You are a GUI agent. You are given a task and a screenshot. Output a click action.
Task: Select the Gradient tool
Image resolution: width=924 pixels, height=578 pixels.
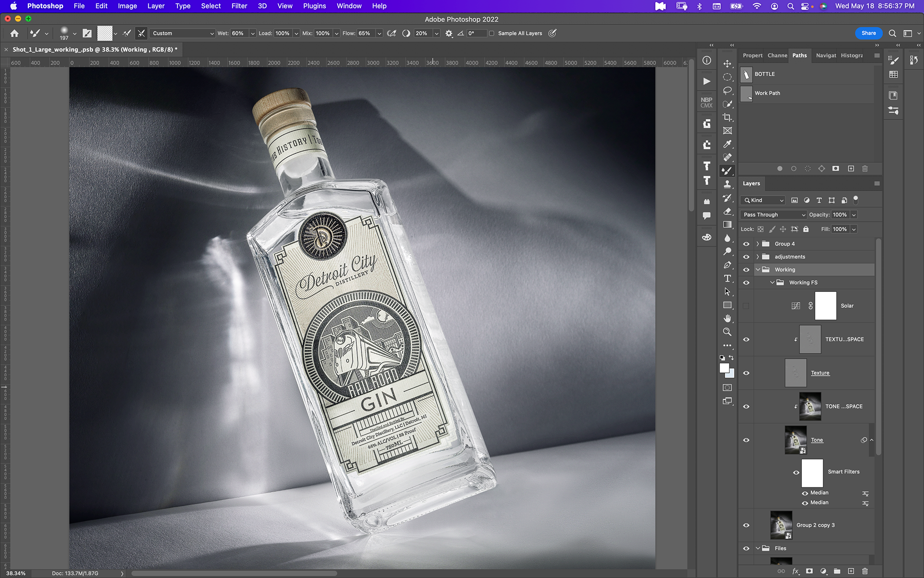click(x=727, y=224)
